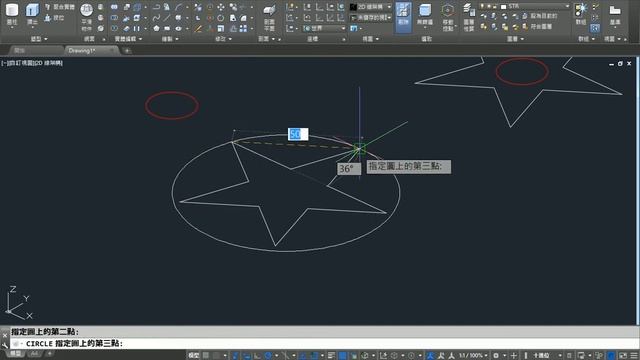Click the visual style black swatch
The height and width of the screenshot is (360, 640).
point(353,7)
